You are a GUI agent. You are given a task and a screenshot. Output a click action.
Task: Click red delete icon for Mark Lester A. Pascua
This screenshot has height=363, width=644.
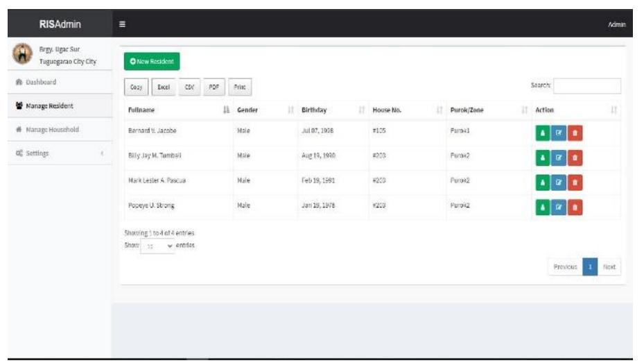(x=575, y=182)
